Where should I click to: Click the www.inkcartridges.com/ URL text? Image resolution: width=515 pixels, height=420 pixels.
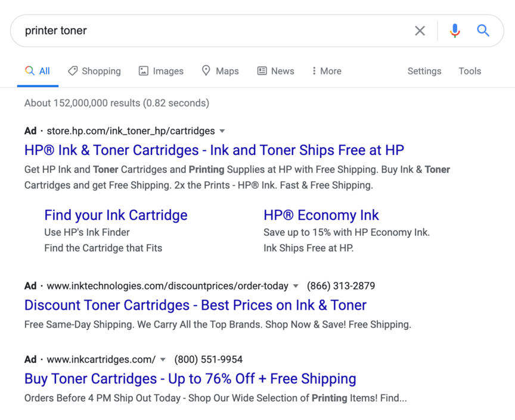pyautogui.click(x=101, y=360)
